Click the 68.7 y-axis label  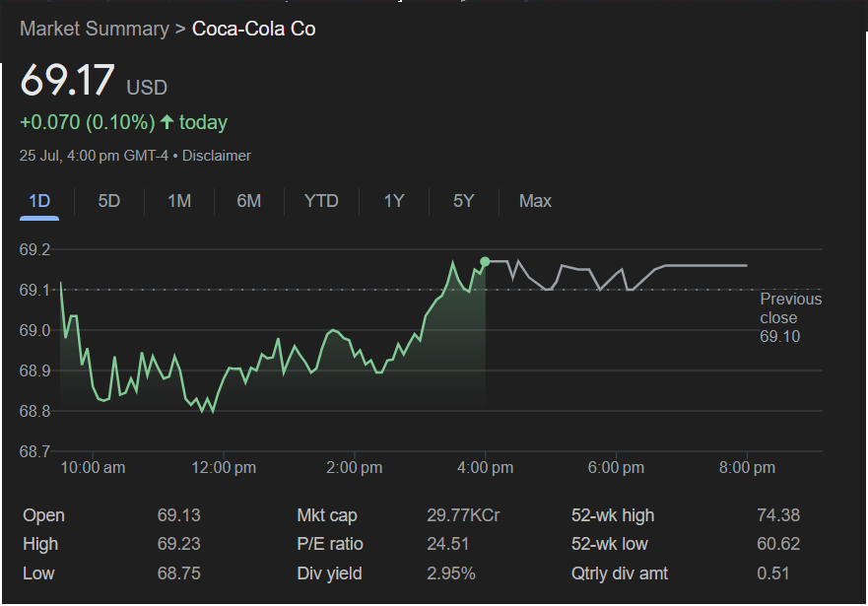pyautogui.click(x=34, y=451)
